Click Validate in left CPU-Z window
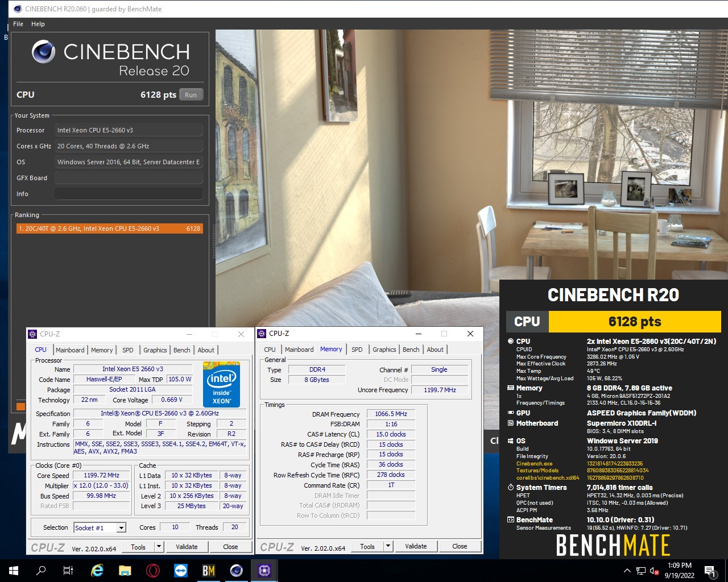This screenshot has height=582, width=728. point(187,547)
